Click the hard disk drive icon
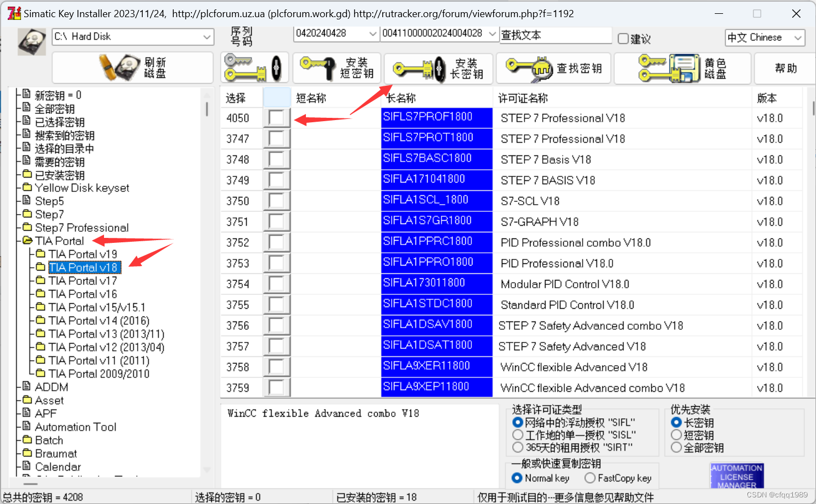 (32, 43)
